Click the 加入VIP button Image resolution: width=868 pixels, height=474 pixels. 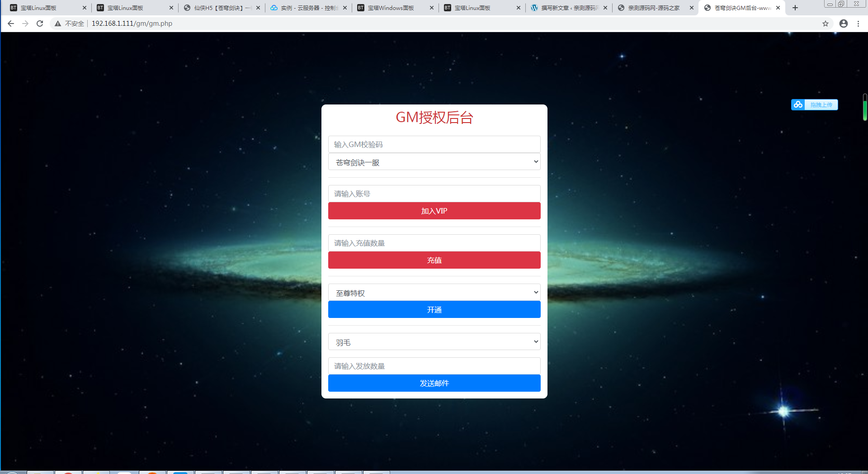434,211
